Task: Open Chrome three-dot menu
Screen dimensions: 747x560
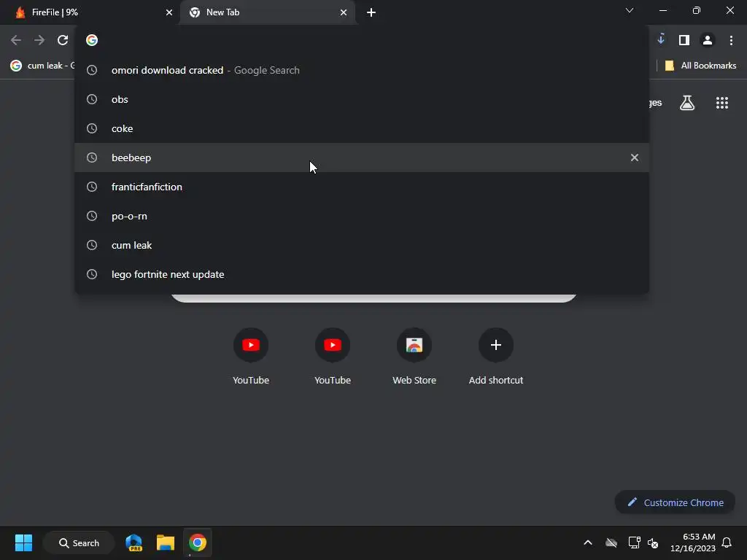Action: click(731, 41)
